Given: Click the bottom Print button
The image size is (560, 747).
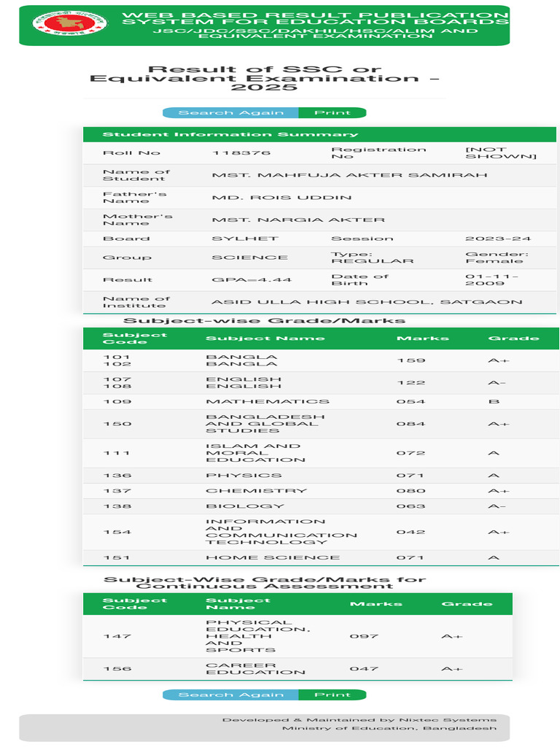Looking at the screenshot, I should click(332, 695).
